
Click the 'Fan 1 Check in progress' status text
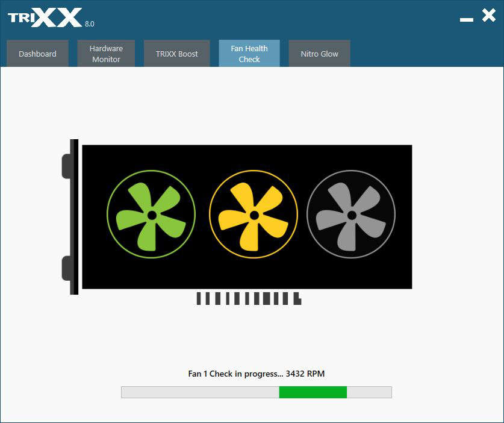tap(256, 374)
